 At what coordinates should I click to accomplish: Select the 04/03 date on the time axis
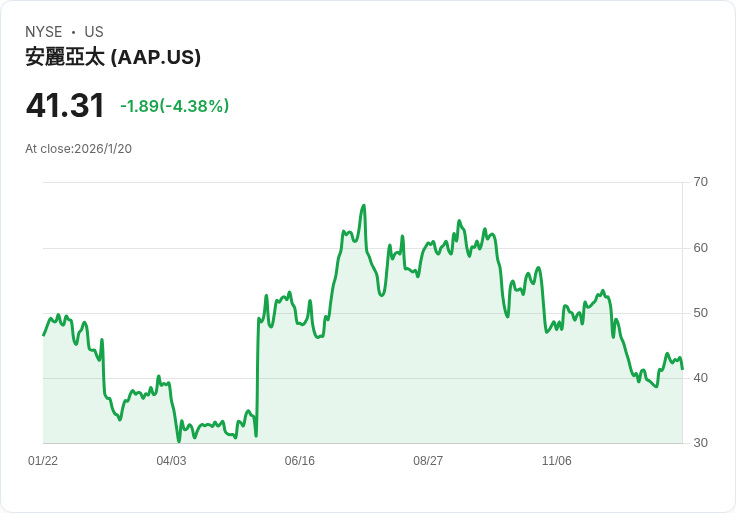(x=171, y=461)
